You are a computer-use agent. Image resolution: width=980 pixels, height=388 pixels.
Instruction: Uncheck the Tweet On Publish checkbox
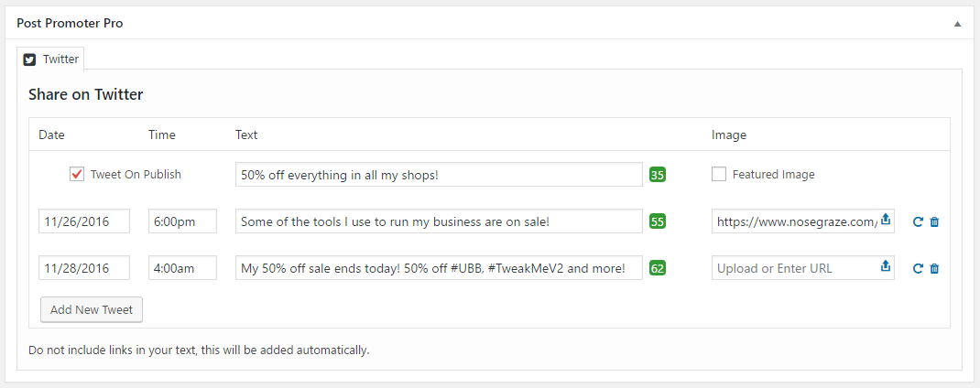[x=77, y=174]
